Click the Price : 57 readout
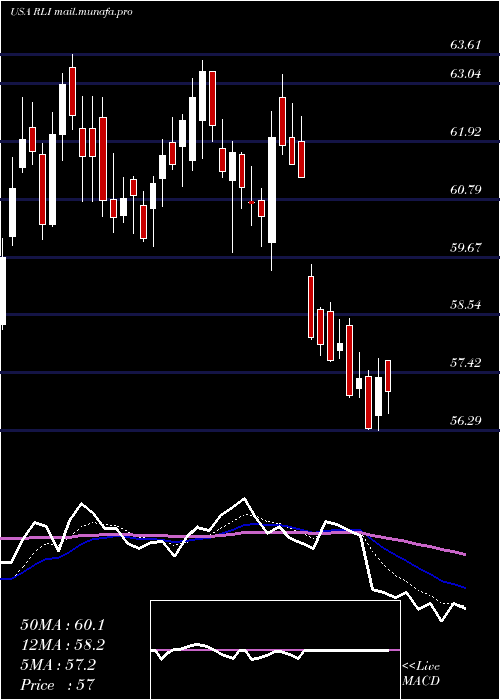This screenshot has width=500, height=700. [x=58, y=684]
